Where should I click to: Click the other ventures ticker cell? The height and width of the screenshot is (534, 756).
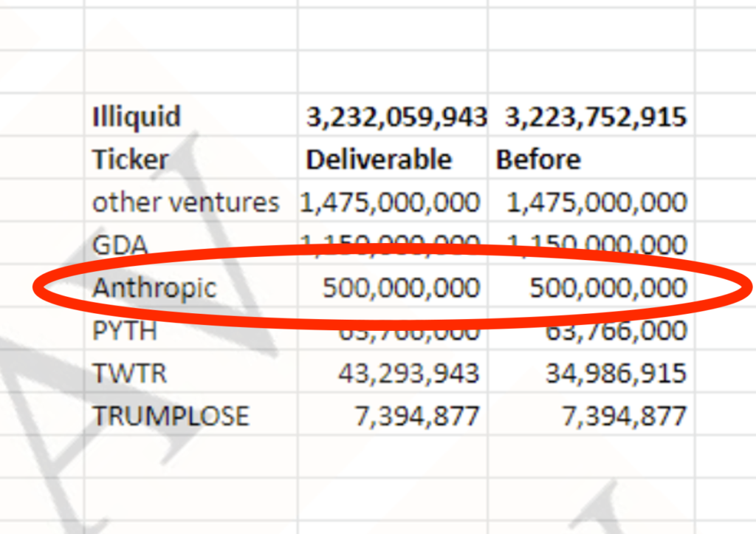[191, 200]
